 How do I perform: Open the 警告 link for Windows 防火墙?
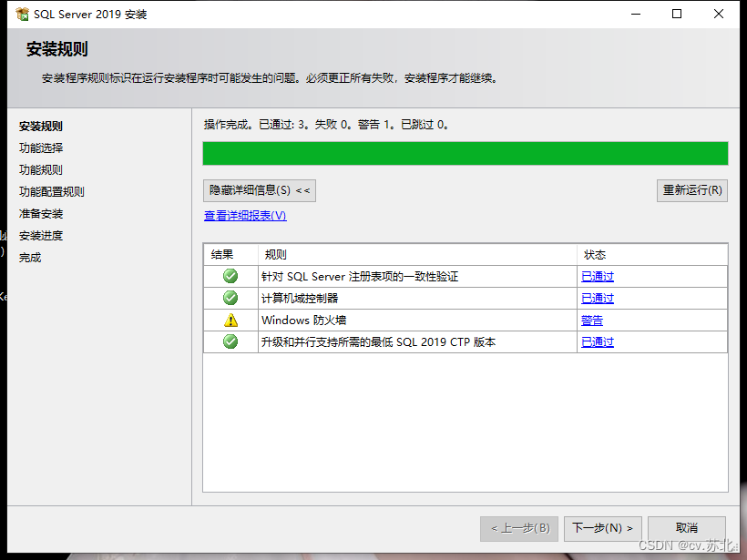(592, 321)
